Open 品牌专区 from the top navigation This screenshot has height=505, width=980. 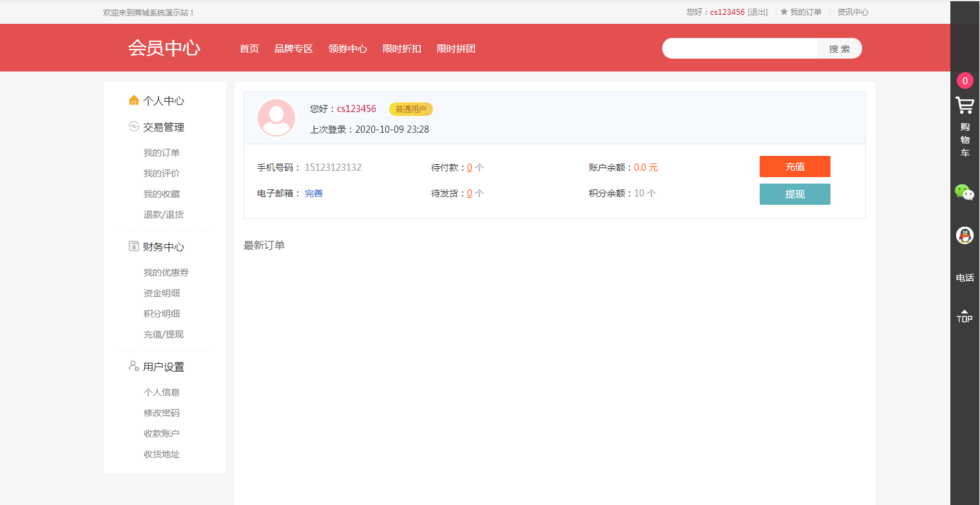pyautogui.click(x=294, y=48)
